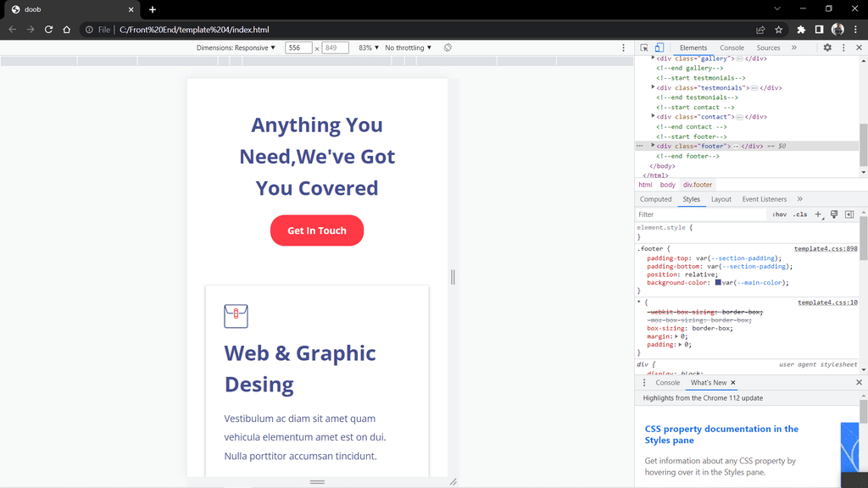The image size is (868, 488).
Task: Select the html breadcrumb
Action: coord(645,185)
